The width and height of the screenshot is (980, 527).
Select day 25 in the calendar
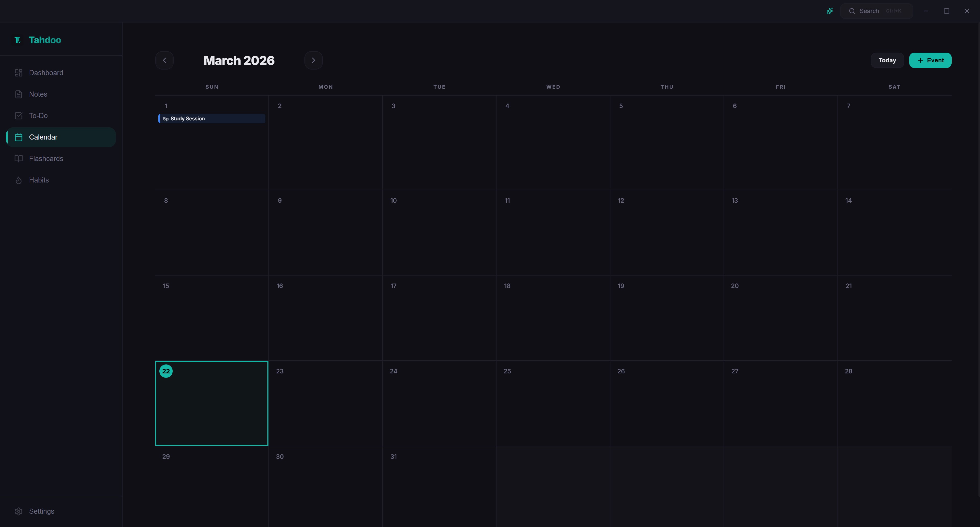pyautogui.click(x=553, y=403)
